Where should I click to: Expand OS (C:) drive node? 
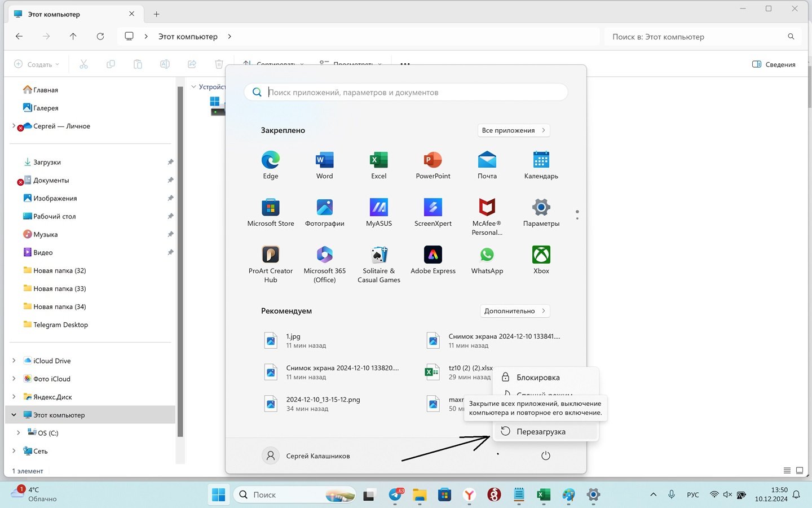[x=19, y=433]
